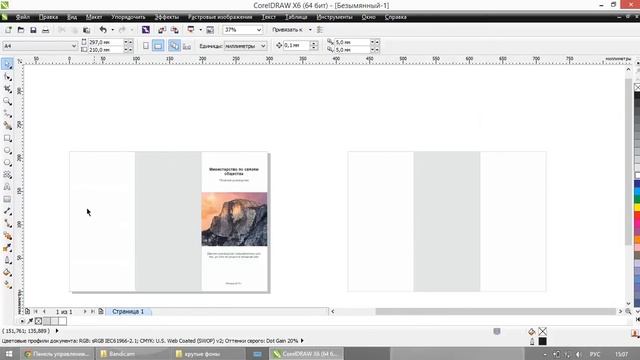This screenshot has height=360, width=640.
Task: Open the A4 page size dropdown
Action: [x=74, y=46]
